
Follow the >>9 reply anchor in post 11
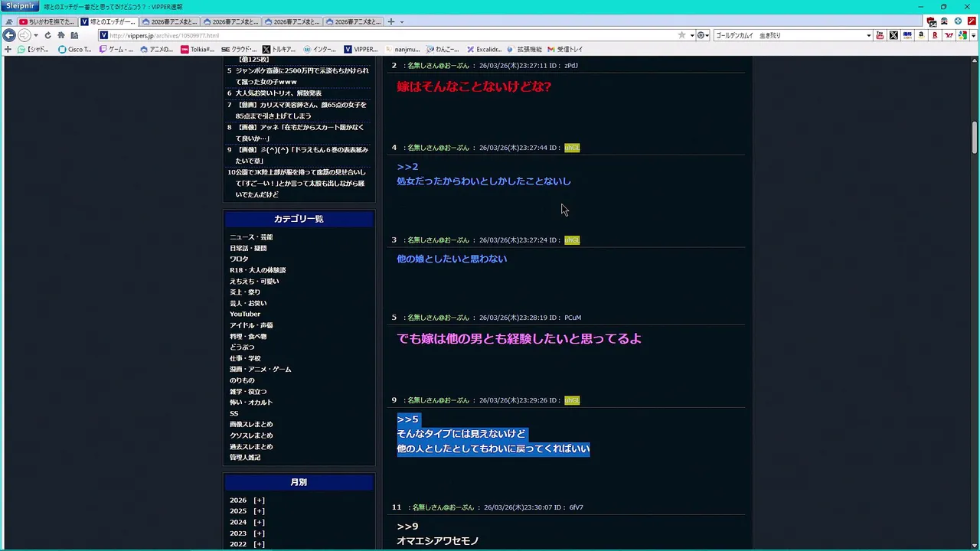407,527
